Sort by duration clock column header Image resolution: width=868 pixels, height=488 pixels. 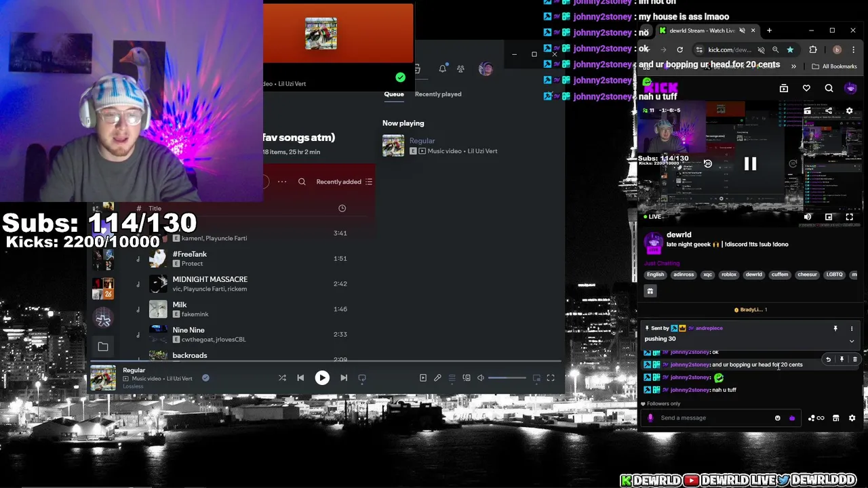click(x=342, y=208)
